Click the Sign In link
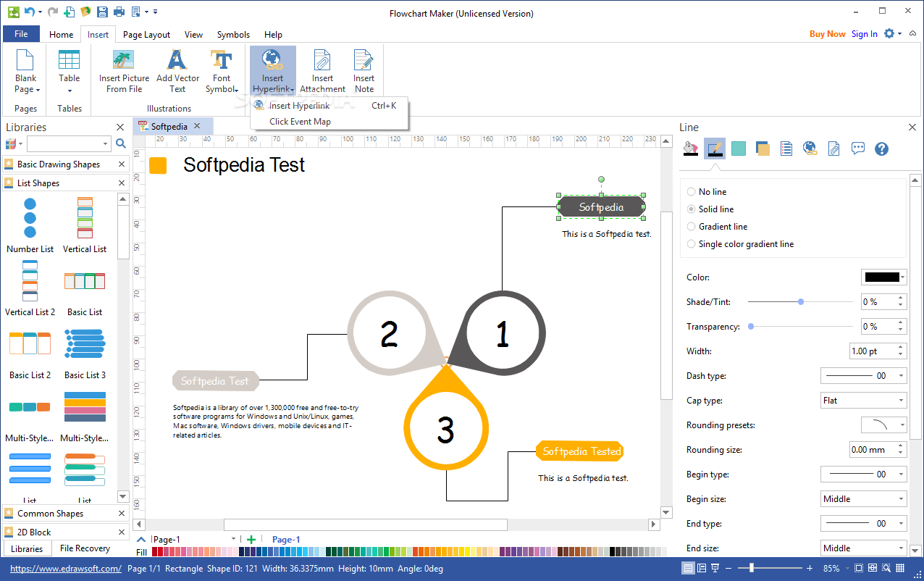Screen dimensions: 924x581 coord(864,34)
